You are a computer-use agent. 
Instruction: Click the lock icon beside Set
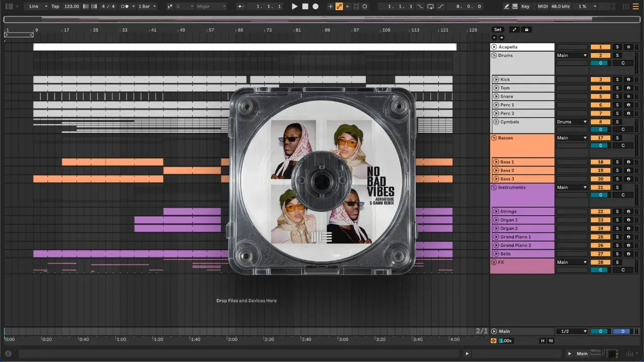pyautogui.click(x=527, y=30)
